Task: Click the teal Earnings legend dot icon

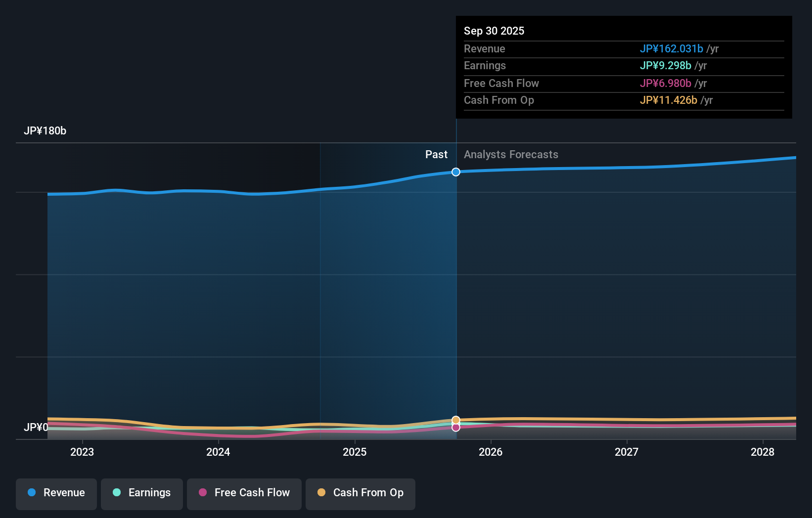Action: [x=116, y=493]
